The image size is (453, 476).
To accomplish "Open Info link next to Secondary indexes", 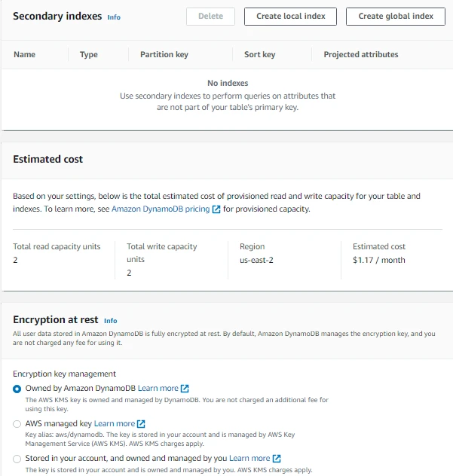I will click(x=114, y=17).
